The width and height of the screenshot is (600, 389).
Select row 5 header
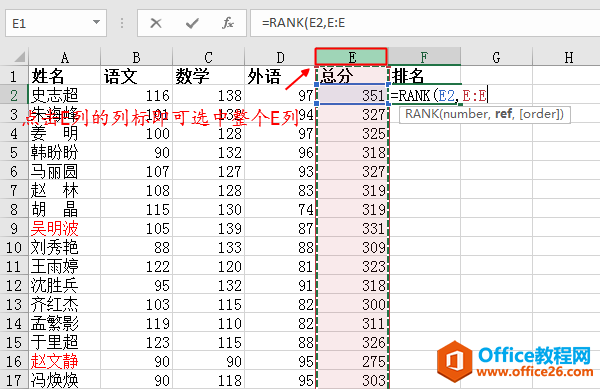[x=14, y=152]
